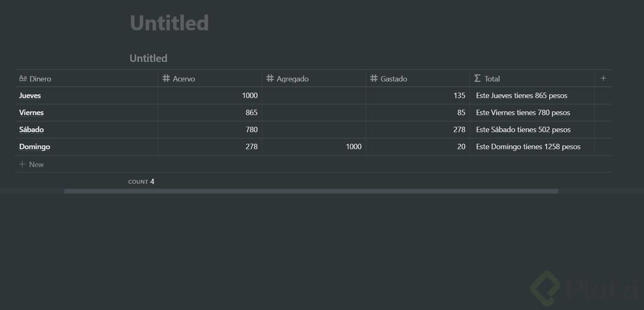
Task: Click the sigma formula icon beside Total
Action: pyautogui.click(x=477, y=78)
